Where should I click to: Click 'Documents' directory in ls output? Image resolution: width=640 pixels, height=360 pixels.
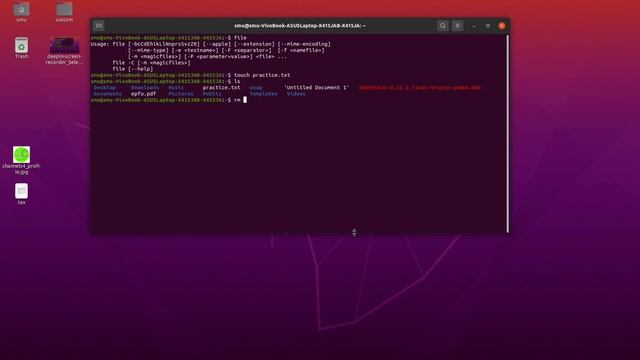107,94
